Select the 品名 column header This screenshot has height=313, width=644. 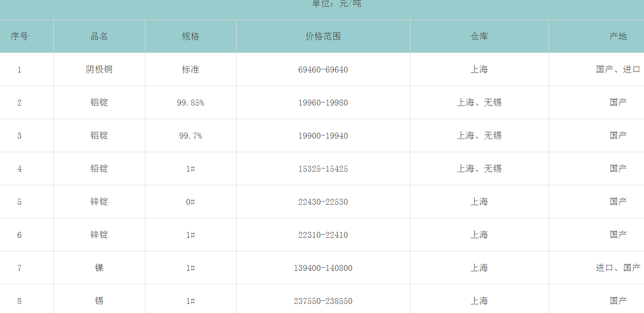tap(99, 36)
